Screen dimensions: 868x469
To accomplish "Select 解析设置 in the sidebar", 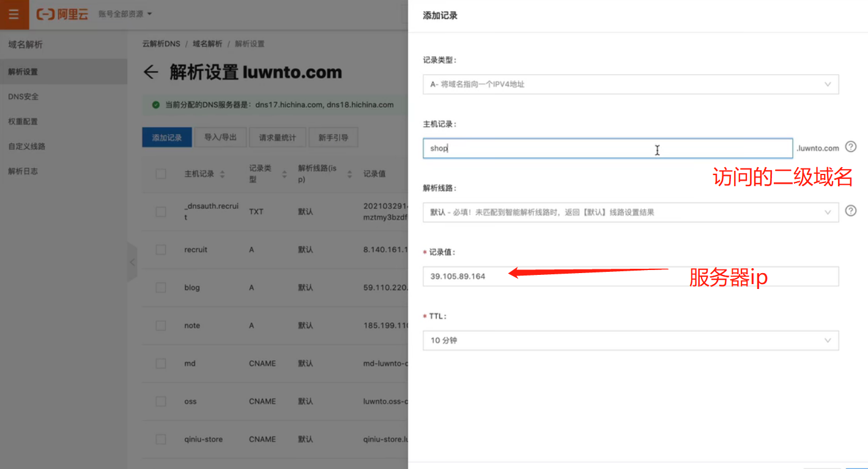I will 64,72.
